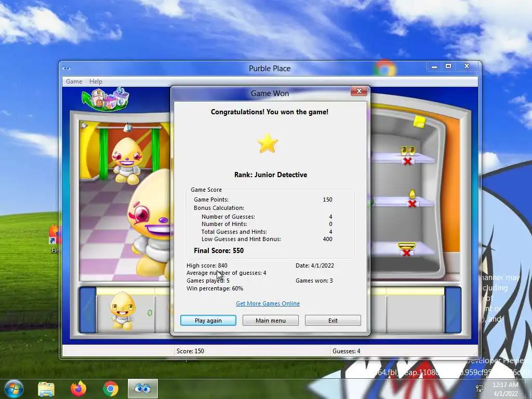
Task: Launch Chrome from the taskbar
Action: pyautogui.click(x=110, y=389)
